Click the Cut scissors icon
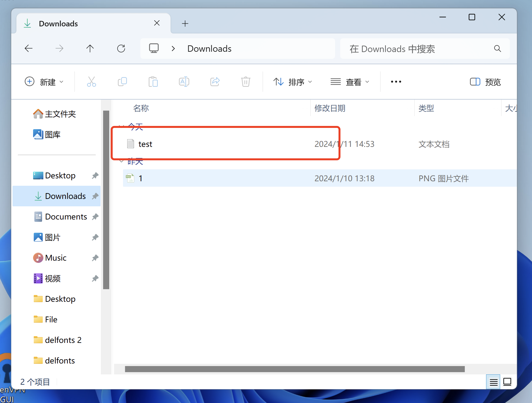 (92, 82)
